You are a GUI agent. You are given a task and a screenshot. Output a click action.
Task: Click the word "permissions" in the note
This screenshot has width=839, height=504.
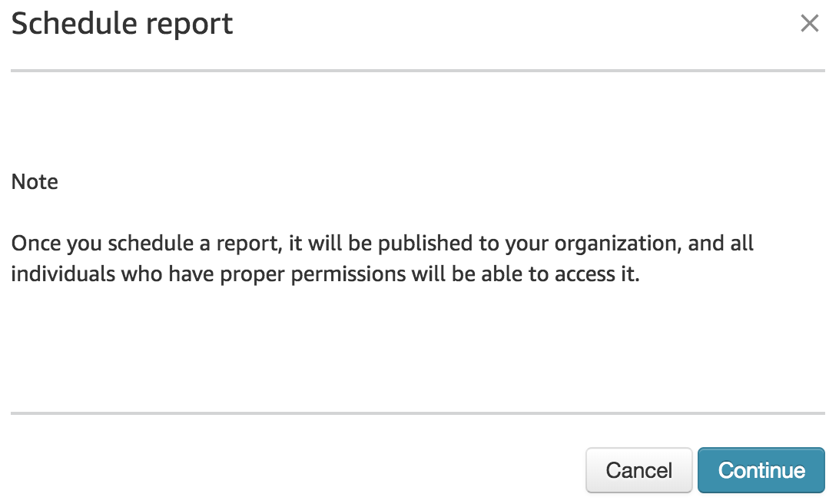[348, 274]
